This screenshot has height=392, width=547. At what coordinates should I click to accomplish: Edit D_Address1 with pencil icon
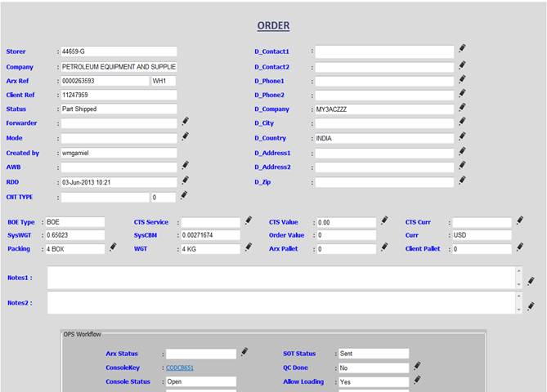coord(462,151)
